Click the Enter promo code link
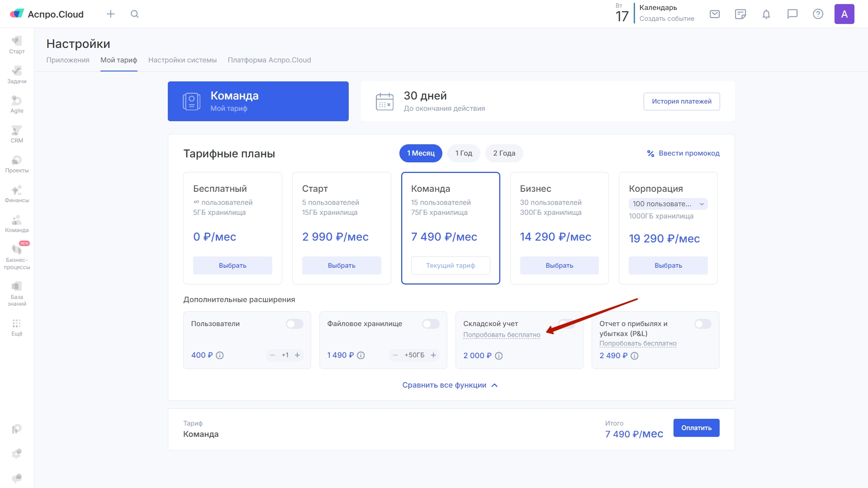The height and width of the screenshot is (488, 868). click(x=683, y=153)
